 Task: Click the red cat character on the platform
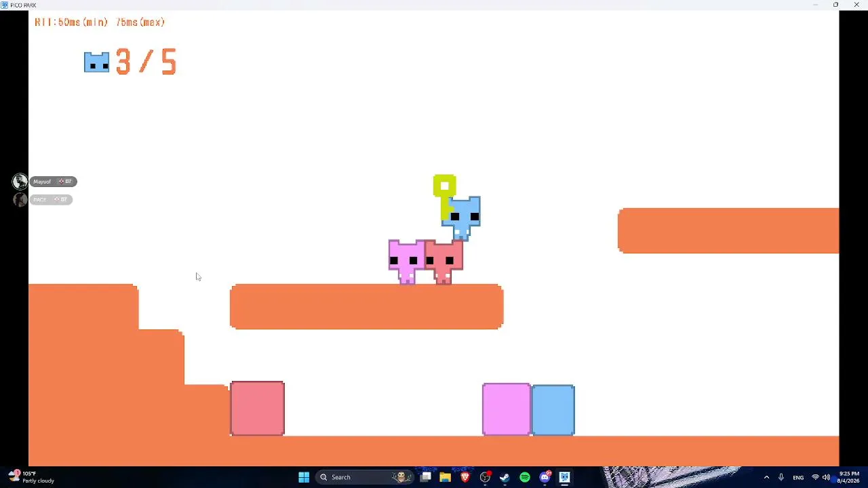(x=444, y=262)
